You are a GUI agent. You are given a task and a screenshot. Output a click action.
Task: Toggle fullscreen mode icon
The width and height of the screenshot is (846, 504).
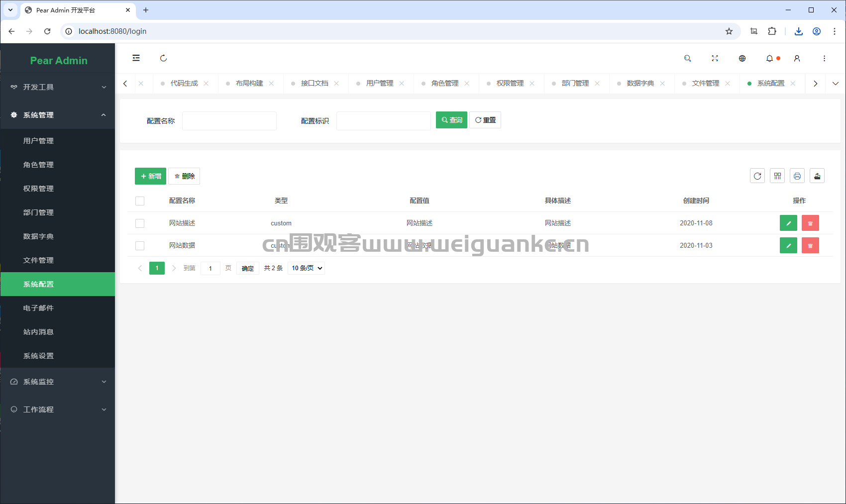click(x=715, y=58)
